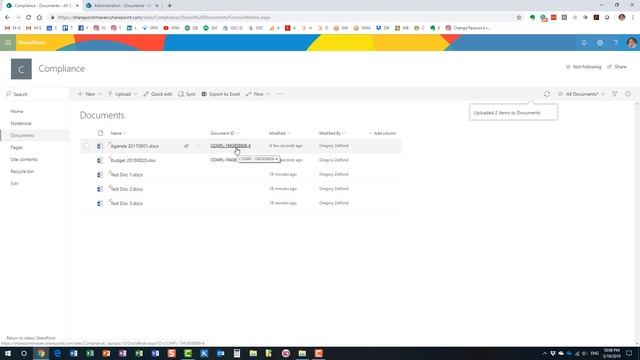Click the Cortana circle on the taskbar
The height and width of the screenshot is (360, 640).
point(24,353)
